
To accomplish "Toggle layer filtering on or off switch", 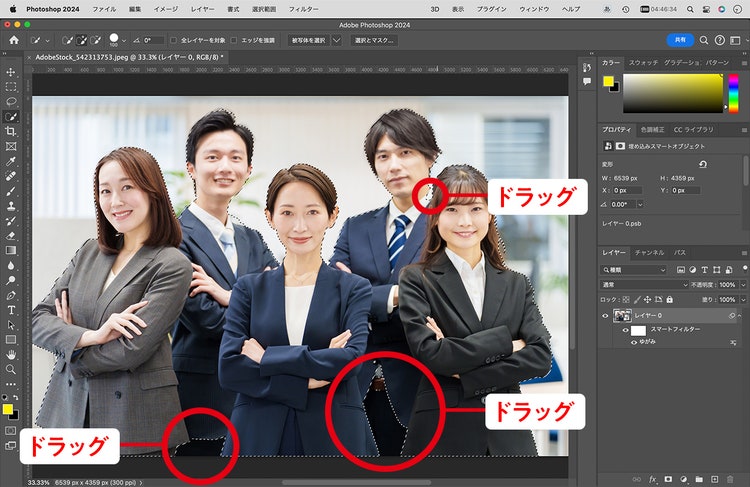I will point(745,268).
